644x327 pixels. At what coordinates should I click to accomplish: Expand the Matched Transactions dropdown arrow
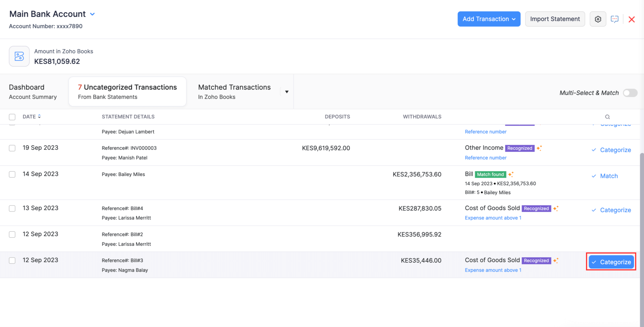point(287,92)
